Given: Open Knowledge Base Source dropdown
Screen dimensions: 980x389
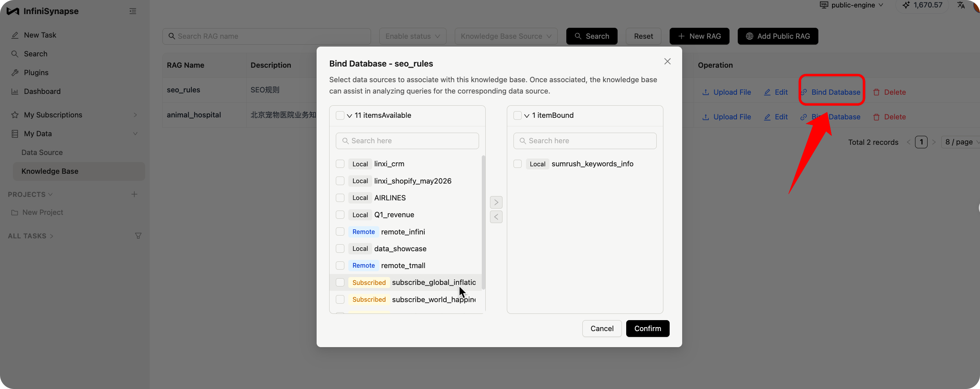Looking at the screenshot, I should [506, 36].
